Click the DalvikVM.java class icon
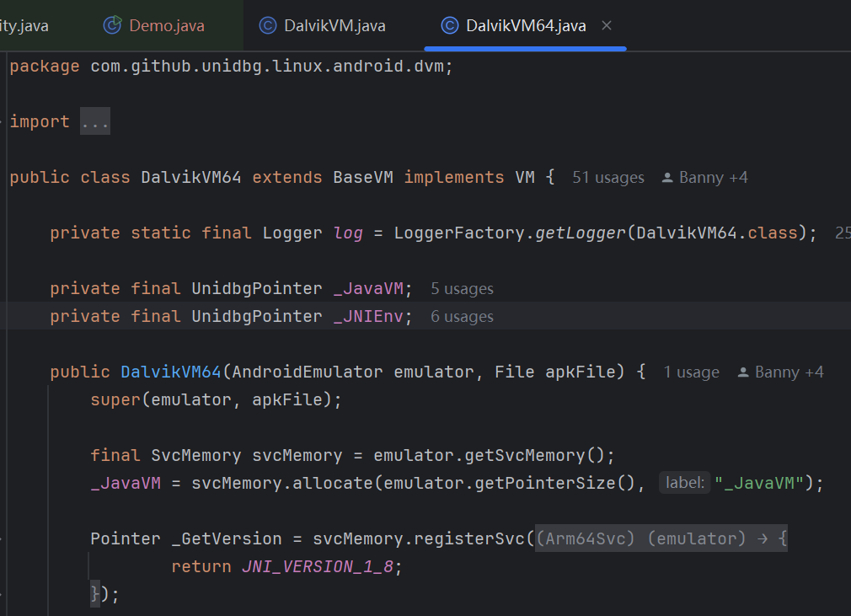851x616 pixels. (268, 25)
